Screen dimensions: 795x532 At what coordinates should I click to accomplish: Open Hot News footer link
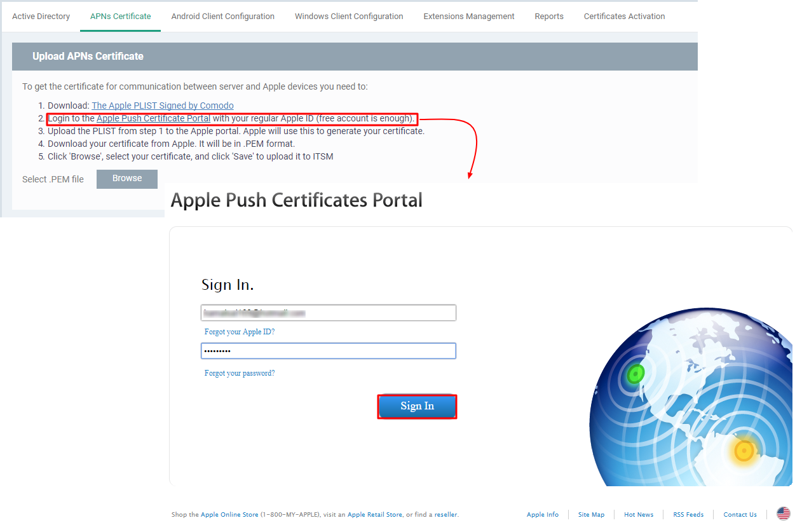tap(639, 515)
